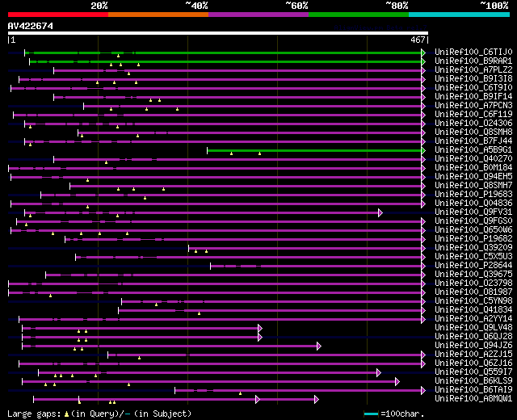Select the UniRef100_Q39209 label
The width and height of the screenshot is (517, 420).
tap(473, 248)
